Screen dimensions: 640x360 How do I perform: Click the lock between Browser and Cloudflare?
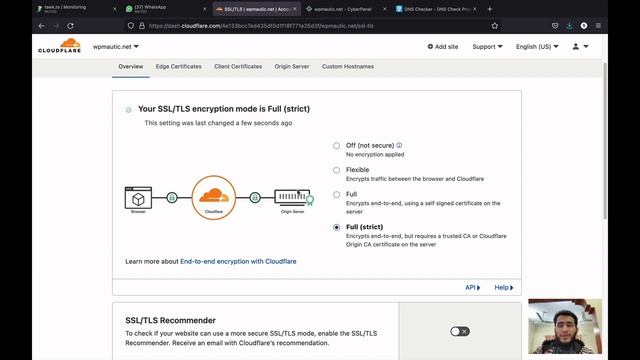[x=172, y=198]
